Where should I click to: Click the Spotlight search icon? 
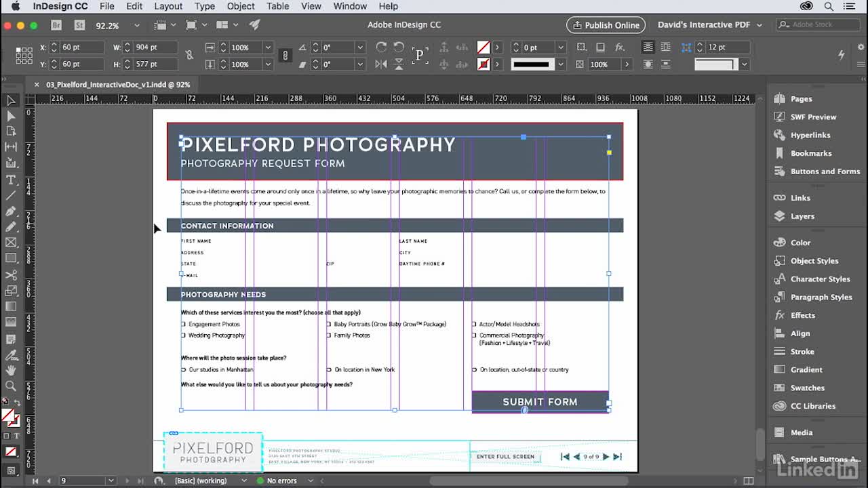pos(829,6)
